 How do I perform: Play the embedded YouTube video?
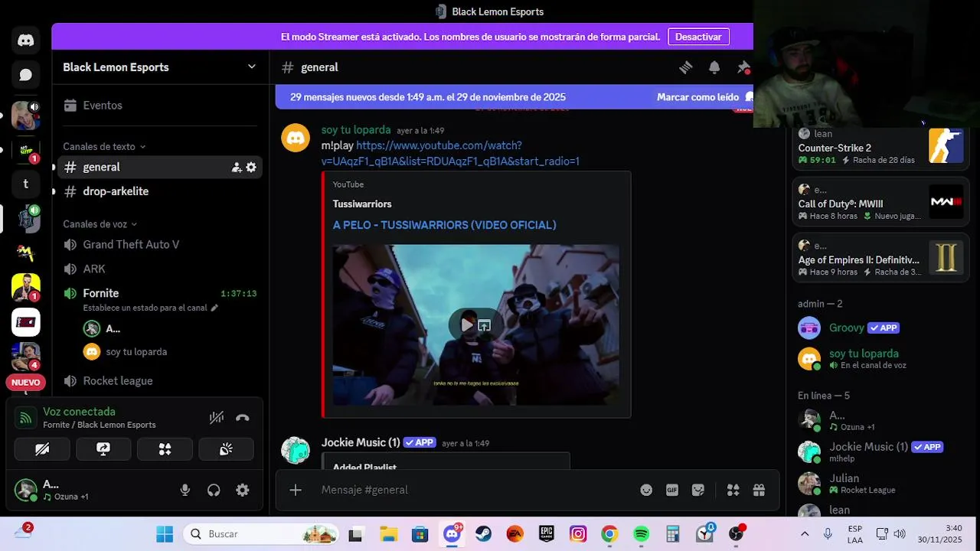click(x=466, y=325)
